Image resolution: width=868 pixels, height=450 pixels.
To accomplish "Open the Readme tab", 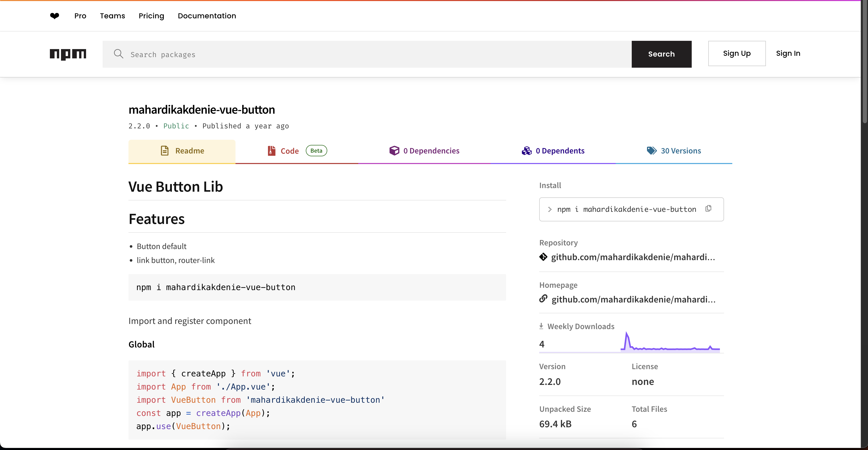I will pyautogui.click(x=182, y=151).
